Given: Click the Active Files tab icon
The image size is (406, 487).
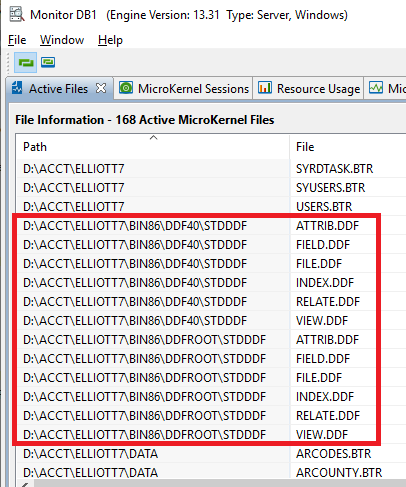Looking at the screenshot, I should 17,88.
